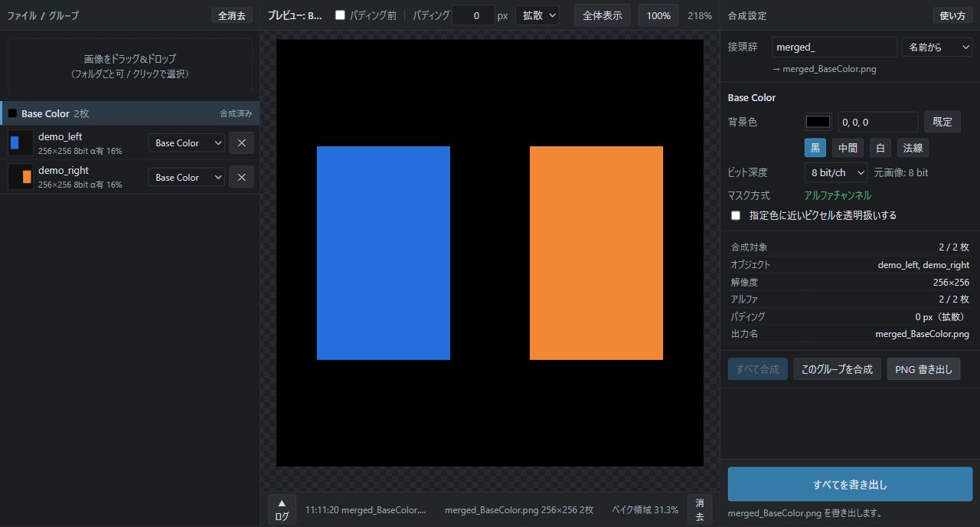
Task: Click the 全体表示 fit view button
Action: pyautogui.click(x=603, y=15)
